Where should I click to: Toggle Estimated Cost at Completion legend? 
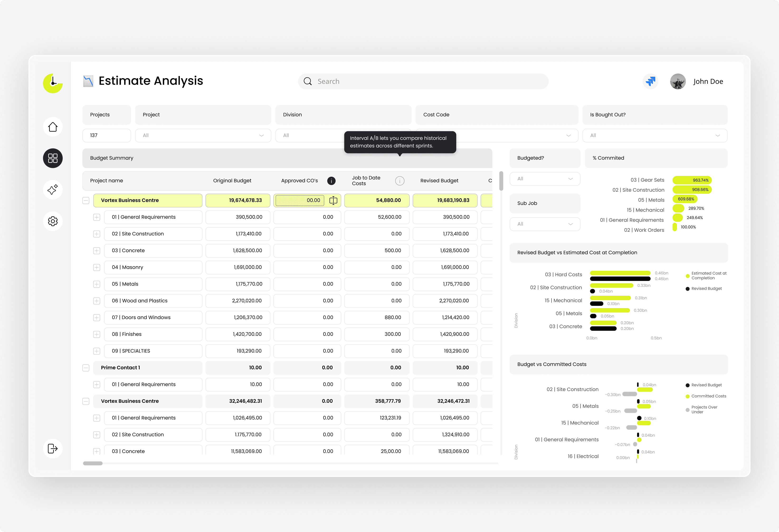706,276
